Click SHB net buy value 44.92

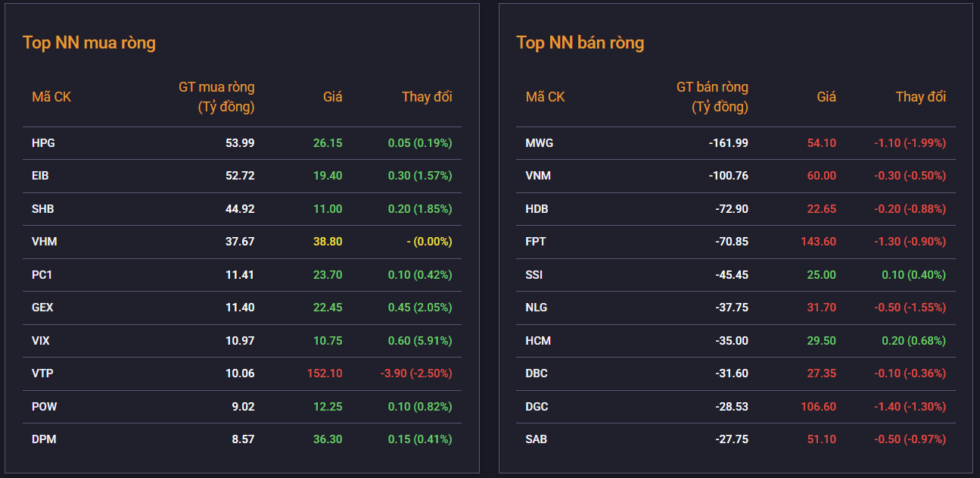240,208
